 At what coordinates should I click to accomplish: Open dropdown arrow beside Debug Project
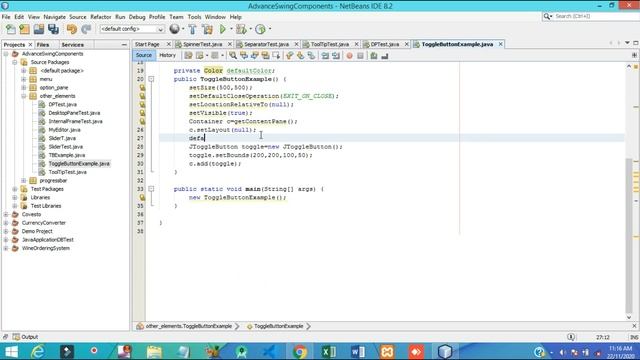(x=250, y=29)
